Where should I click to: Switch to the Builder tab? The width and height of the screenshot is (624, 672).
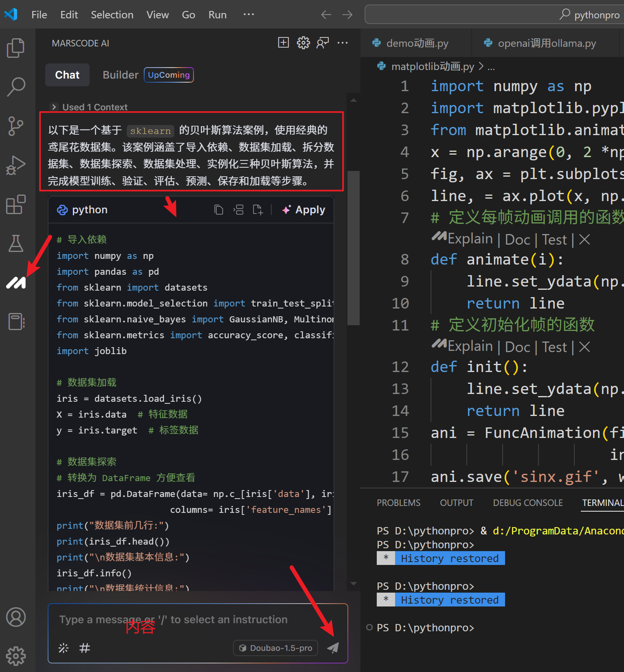point(121,75)
